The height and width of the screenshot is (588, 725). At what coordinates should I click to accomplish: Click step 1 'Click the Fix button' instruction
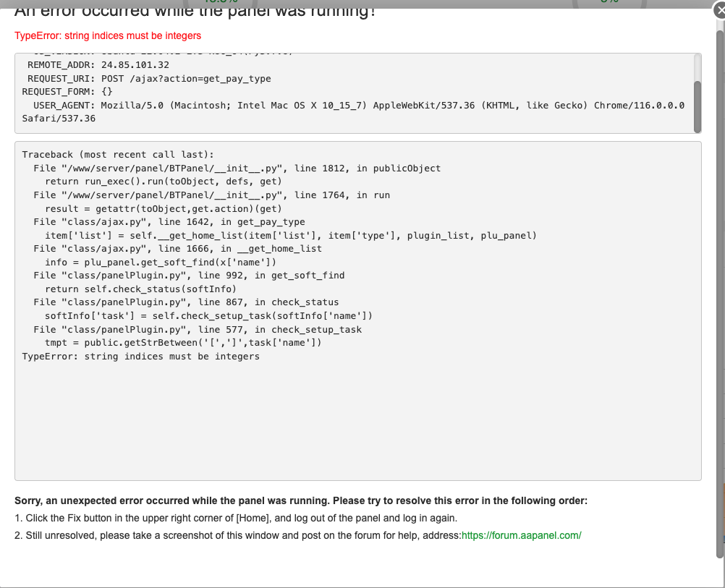[x=236, y=518]
